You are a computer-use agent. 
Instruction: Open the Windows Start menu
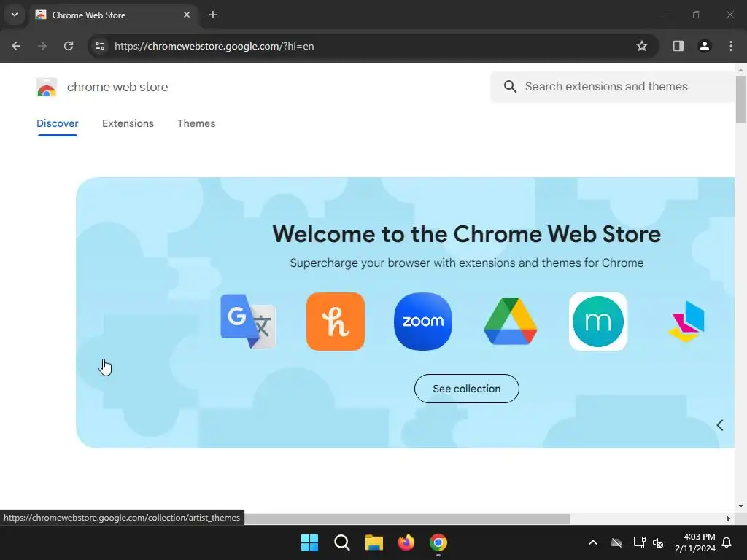pyautogui.click(x=309, y=542)
